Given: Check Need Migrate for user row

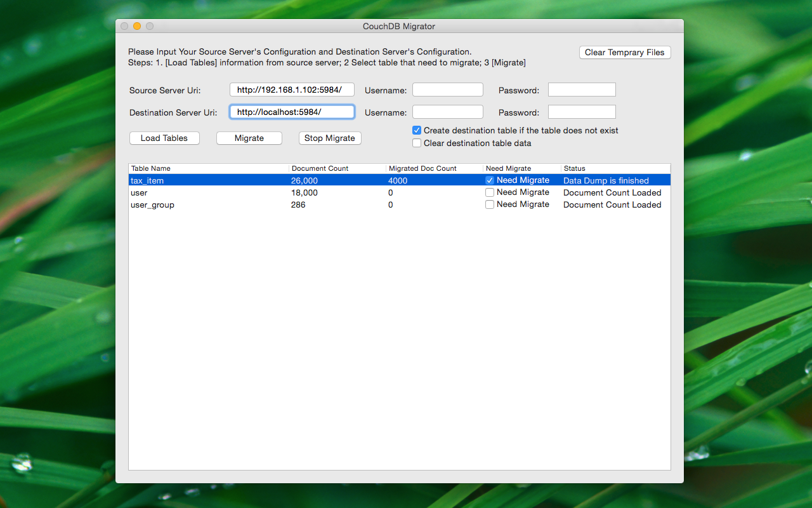Looking at the screenshot, I should click(490, 192).
